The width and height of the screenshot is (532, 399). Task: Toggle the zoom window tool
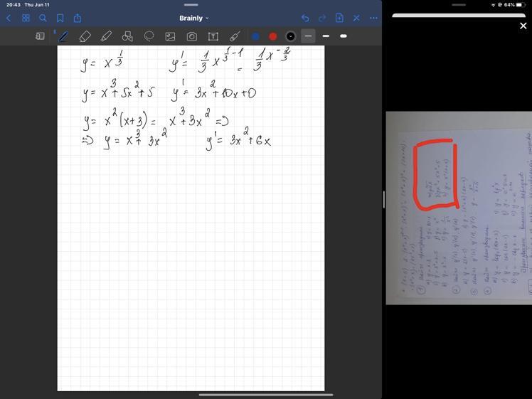40,36
